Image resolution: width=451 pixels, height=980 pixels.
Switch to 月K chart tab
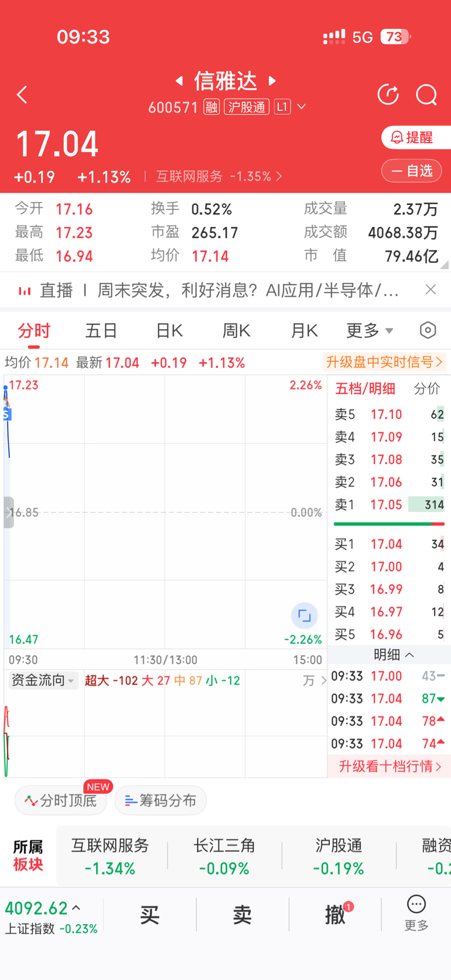coord(304,331)
